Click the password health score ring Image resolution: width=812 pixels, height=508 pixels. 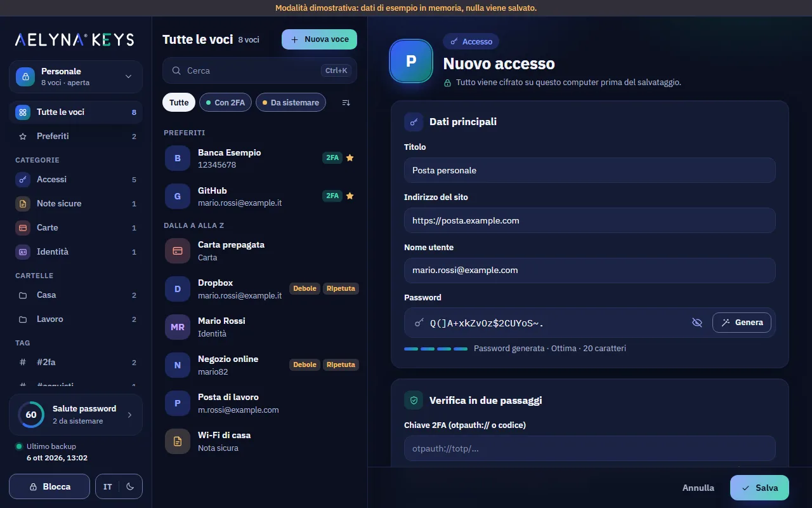31,415
